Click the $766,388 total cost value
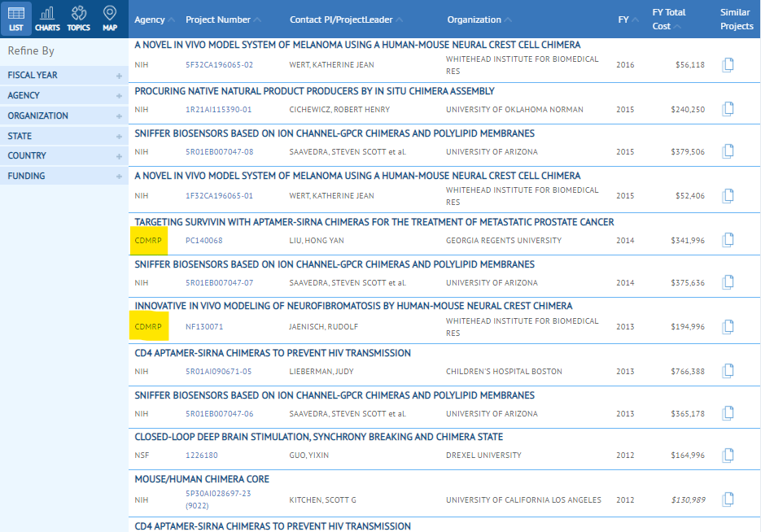The height and width of the screenshot is (532, 761). coord(688,372)
